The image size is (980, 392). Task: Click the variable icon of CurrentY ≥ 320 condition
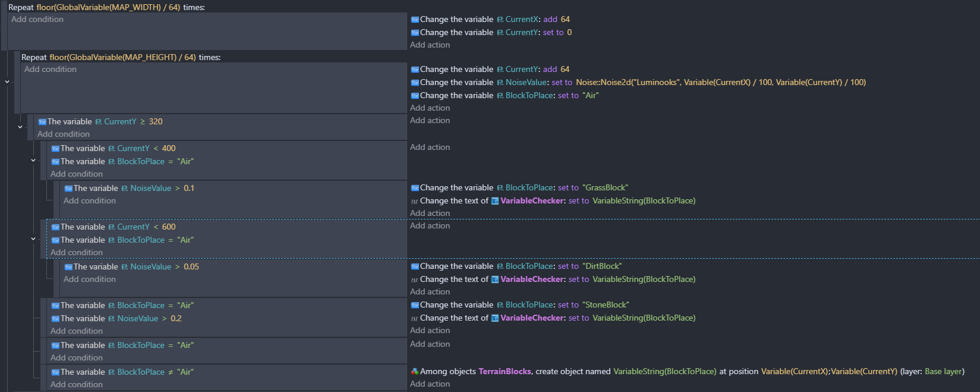tap(42, 122)
